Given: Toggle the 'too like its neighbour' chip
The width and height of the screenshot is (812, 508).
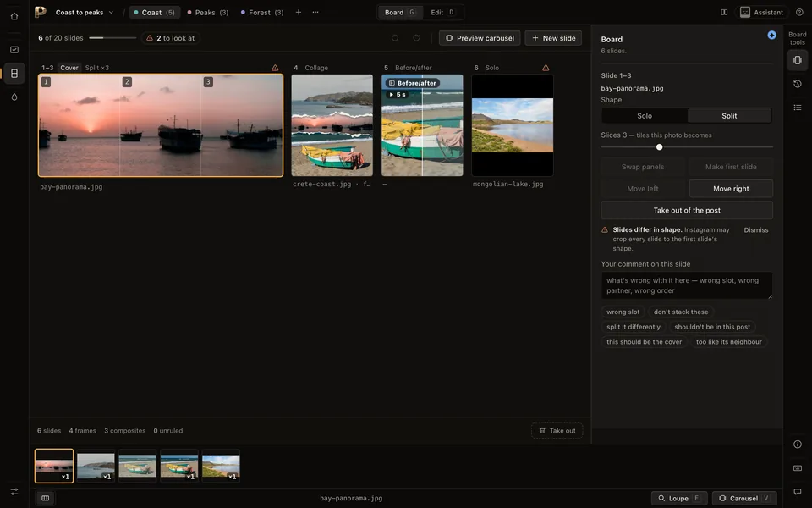Looking at the screenshot, I should pos(728,341).
